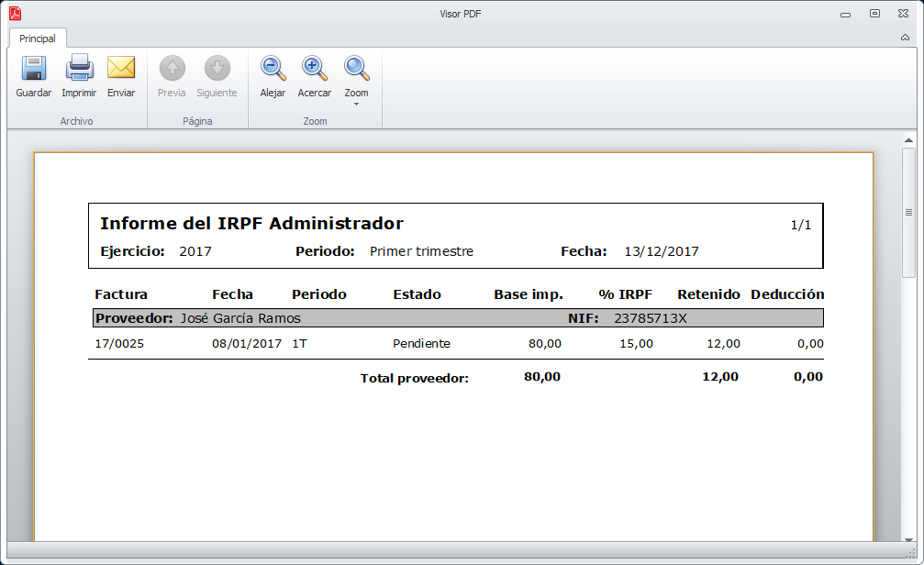Image resolution: width=924 pixels, height=565 pixels.
Task: Maximize the Visor PDF window
Action: coord(874,14)
